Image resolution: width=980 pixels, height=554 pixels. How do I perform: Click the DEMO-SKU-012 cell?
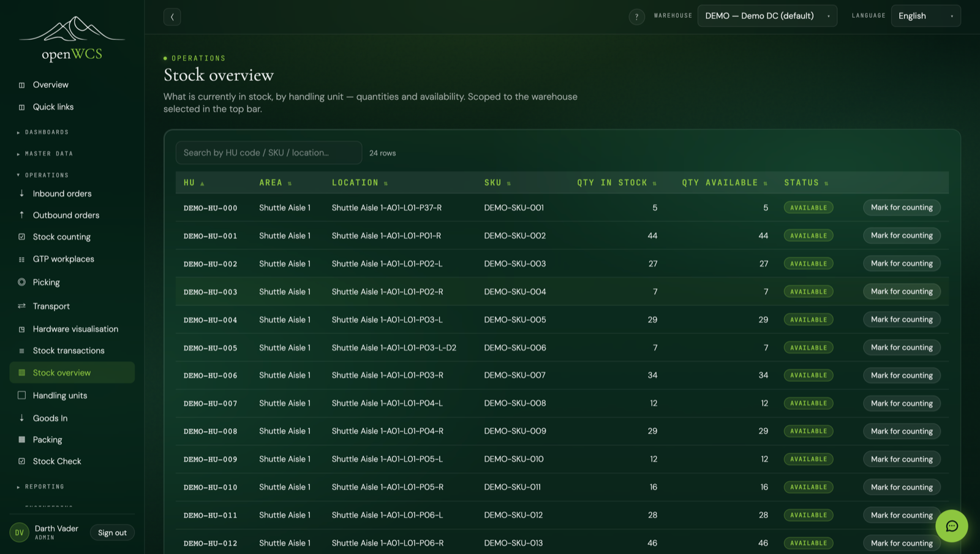[513, 515]
